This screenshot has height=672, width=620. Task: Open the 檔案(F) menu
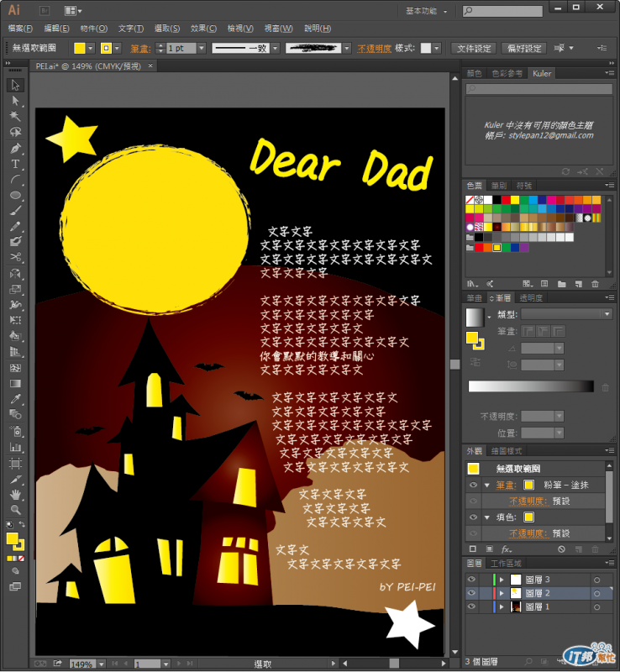(20, 29)
